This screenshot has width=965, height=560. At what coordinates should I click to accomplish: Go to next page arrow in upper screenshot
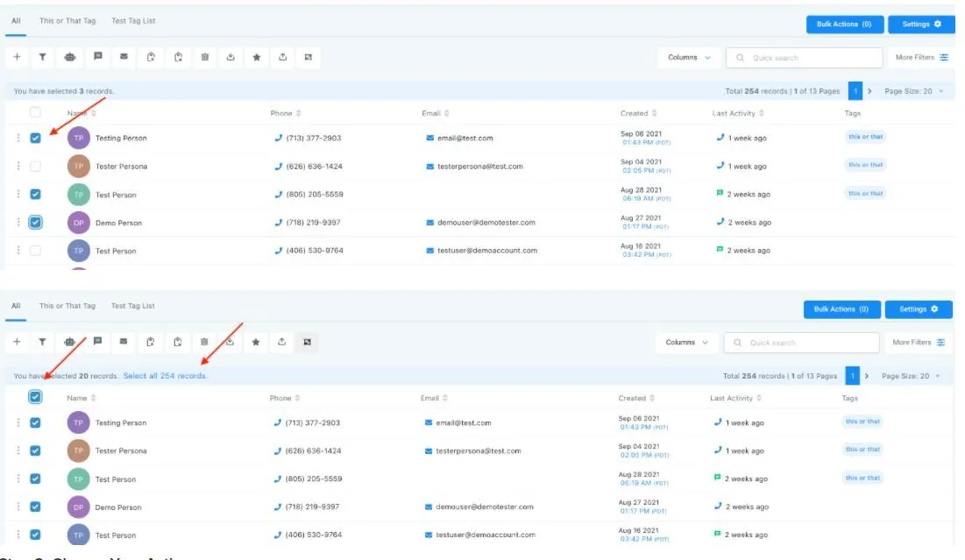[869, 91]
